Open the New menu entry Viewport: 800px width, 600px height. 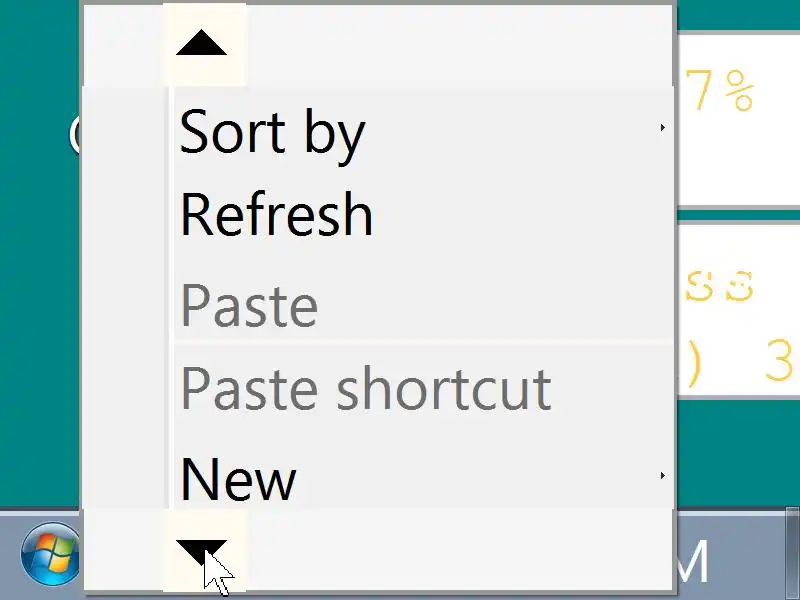coord(238,478)
